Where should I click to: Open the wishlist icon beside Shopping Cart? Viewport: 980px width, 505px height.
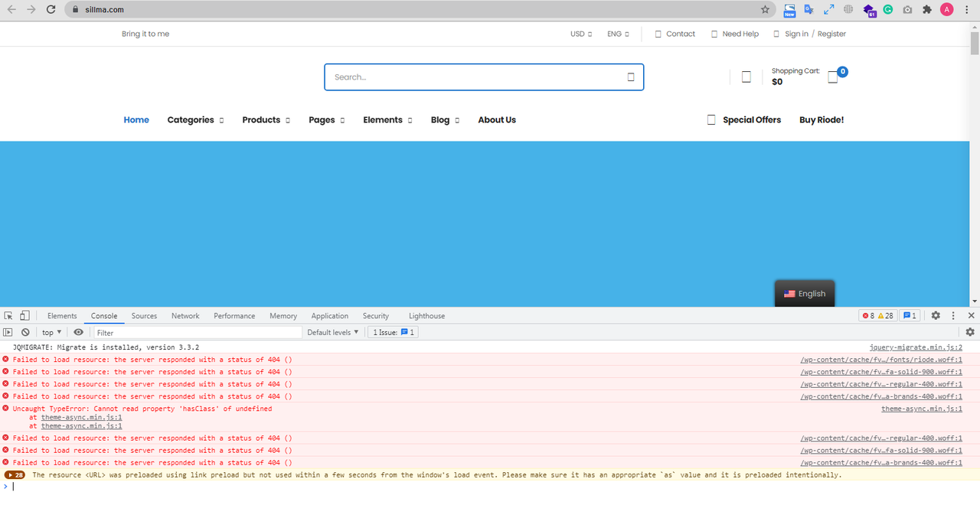click(746, 77)
